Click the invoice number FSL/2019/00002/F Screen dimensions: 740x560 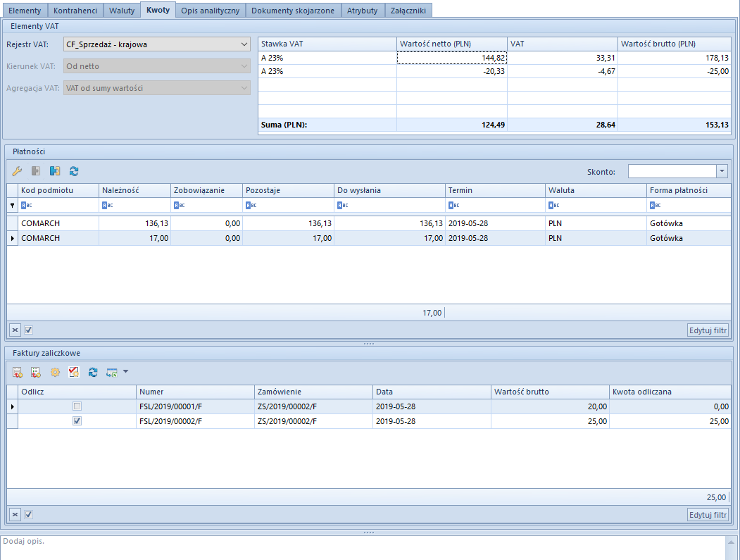[171, 421]
